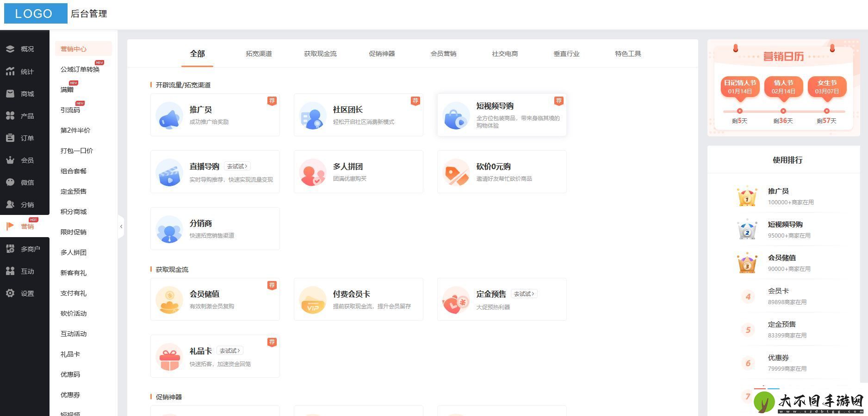Click the 女生节 03月07日 calendar badge

(827, 87)
